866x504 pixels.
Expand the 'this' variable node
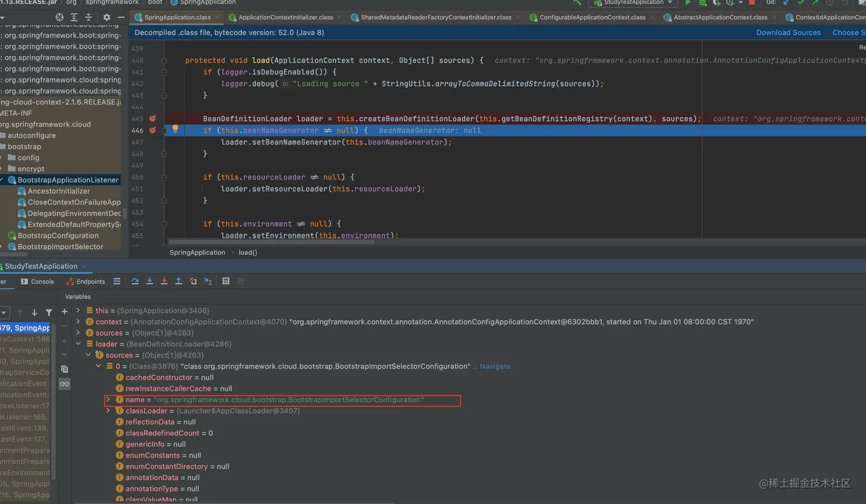(78, 310)
